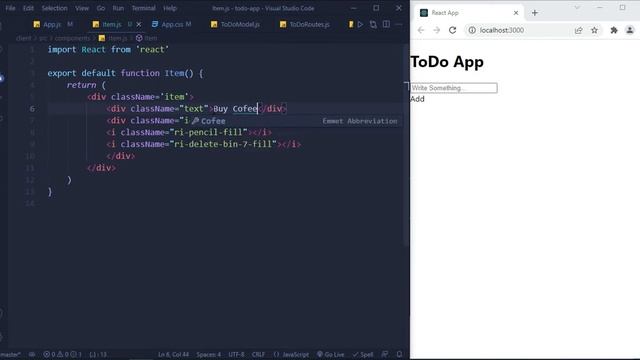Viewport: 640px width, 360px height.
Task: Click the 'Write Something...' input field
Action: [454, 88]
